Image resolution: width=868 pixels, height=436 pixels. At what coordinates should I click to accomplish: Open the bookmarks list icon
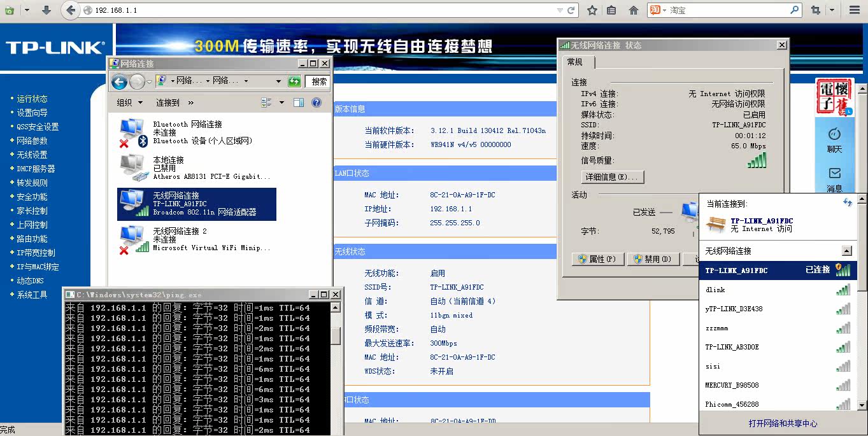pyautogui.click(x=611, y=10)
